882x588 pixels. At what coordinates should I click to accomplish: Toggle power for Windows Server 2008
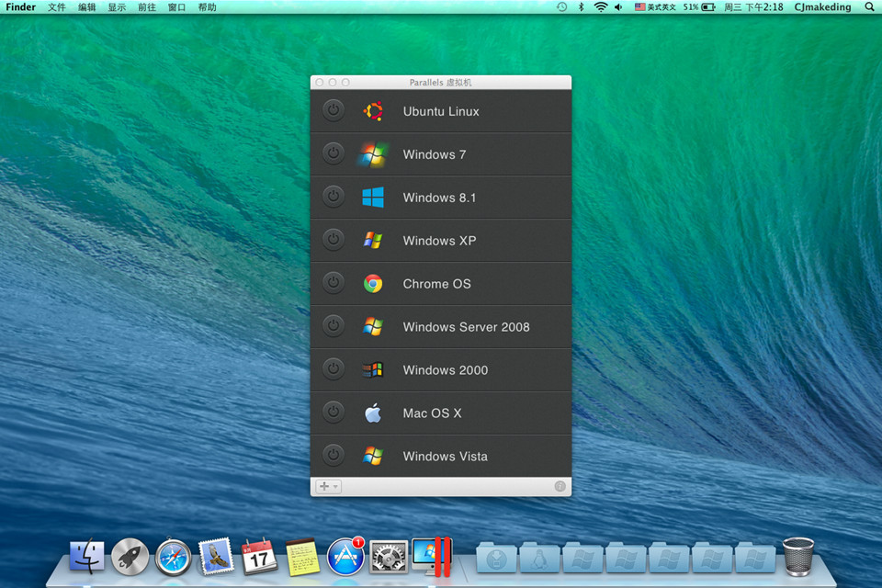point(334,326)
